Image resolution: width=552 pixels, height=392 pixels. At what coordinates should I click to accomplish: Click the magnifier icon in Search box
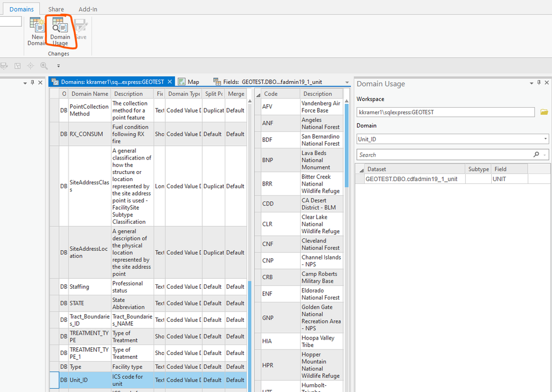tap(536, 155)
